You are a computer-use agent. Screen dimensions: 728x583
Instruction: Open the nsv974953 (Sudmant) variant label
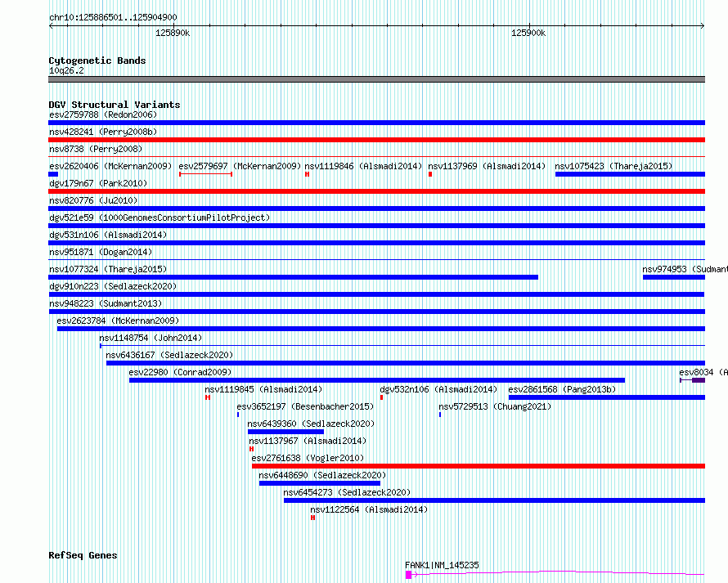point(685,269)
